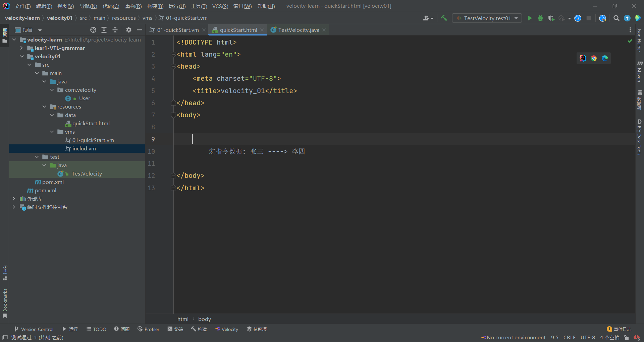Collapse the test folder
The width and height of the screenshot is (644, 342).
pyautogui.click(x=37, y=157)
